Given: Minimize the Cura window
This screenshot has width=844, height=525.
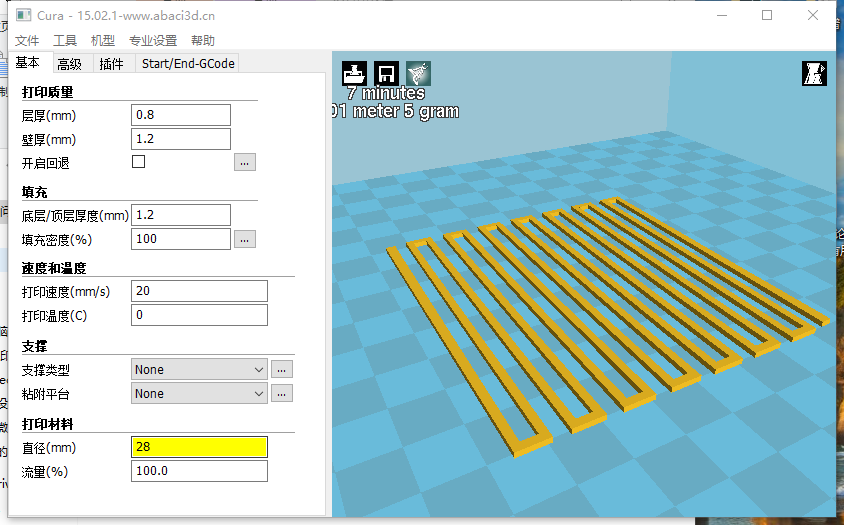Looking at the screenshot, I should tap(722, 15).
